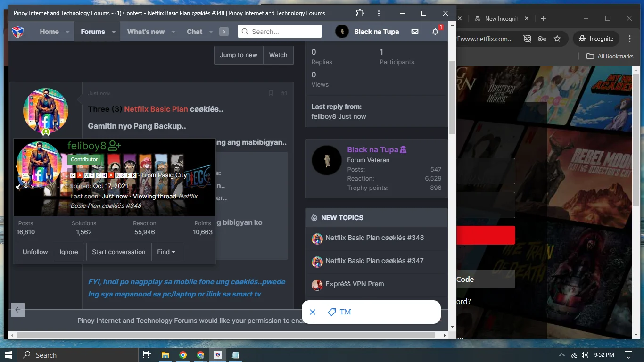Click the Black na Tupa sidebar avatar
The height and width of the screenshot is (362, 644).
(327, 160)
